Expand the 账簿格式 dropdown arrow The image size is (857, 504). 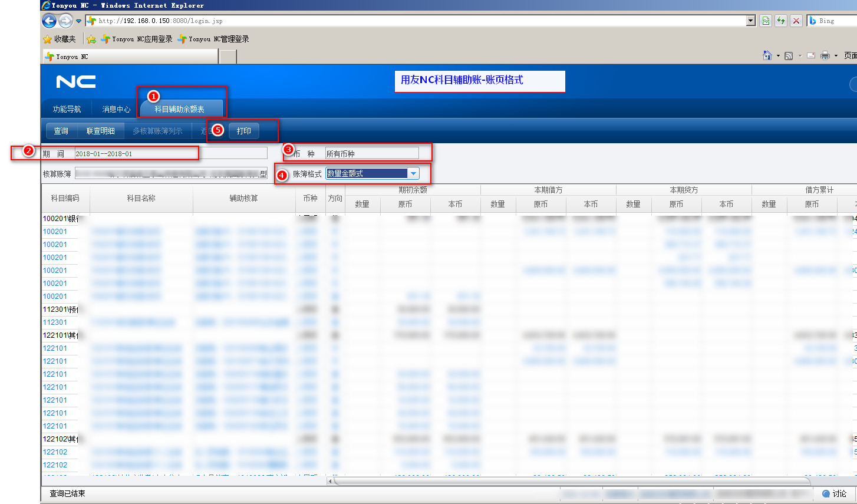pos(414,173)
